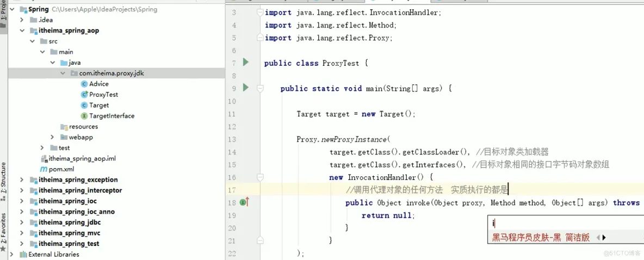Click the itheima_spring_jdbc module folder icon
The image size is (644, 260).
[x=33, y=222]
